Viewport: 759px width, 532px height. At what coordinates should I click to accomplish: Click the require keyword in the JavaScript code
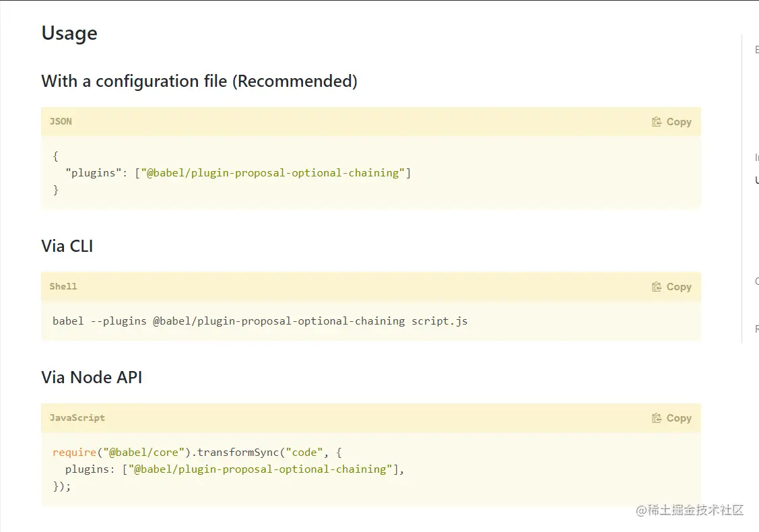click(x=74, y=453)
